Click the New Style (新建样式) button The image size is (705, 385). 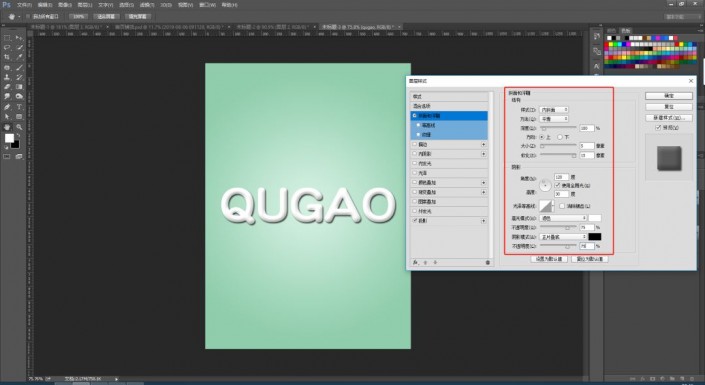[669, 118]
